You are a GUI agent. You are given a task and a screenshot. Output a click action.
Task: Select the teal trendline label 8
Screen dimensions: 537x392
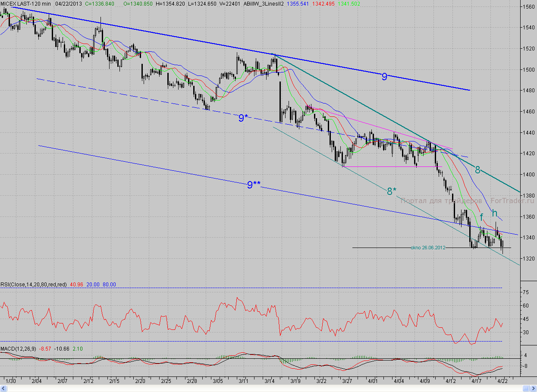[477, 169]
